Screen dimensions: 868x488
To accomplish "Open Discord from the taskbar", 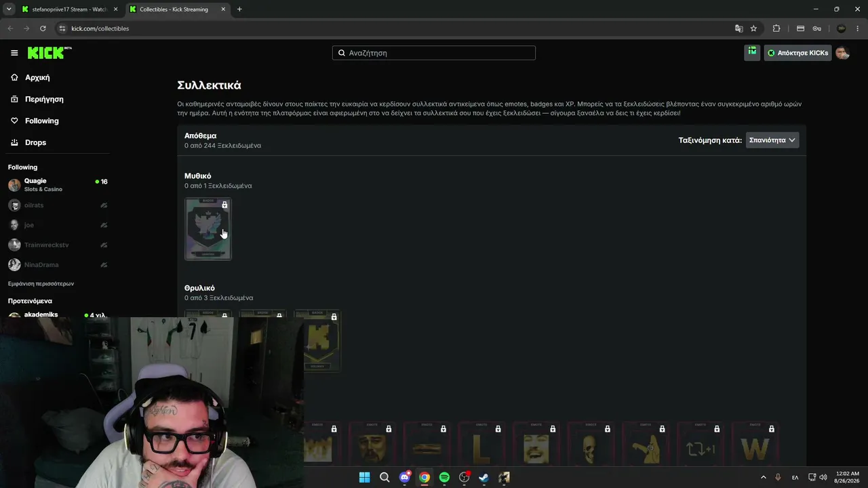I will [405, 477].
